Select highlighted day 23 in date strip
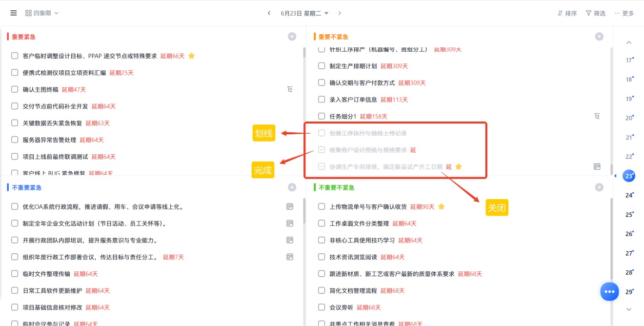Screen dimensions: 644x326 [629, 176]
